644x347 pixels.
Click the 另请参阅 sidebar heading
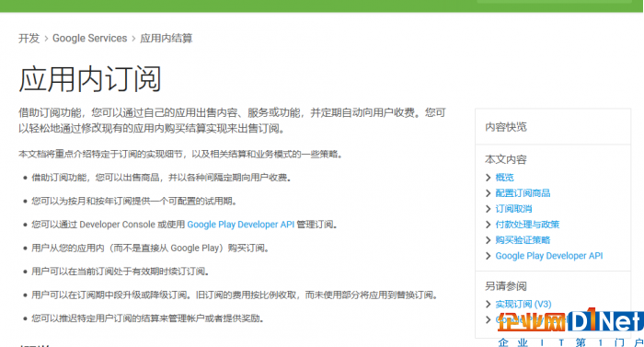tap(506, 286)
